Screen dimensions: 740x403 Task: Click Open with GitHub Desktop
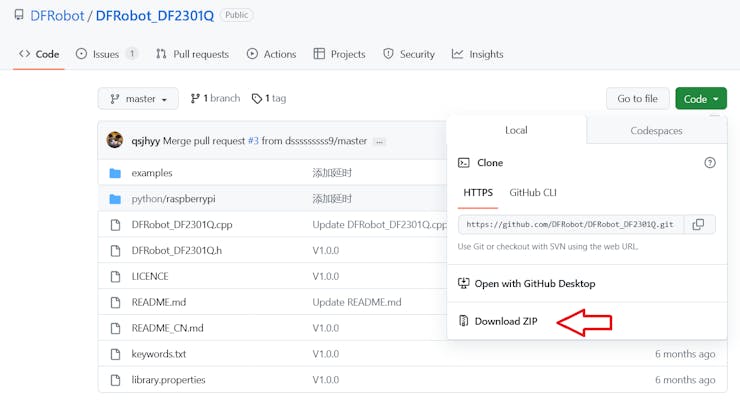coord(534,284)
